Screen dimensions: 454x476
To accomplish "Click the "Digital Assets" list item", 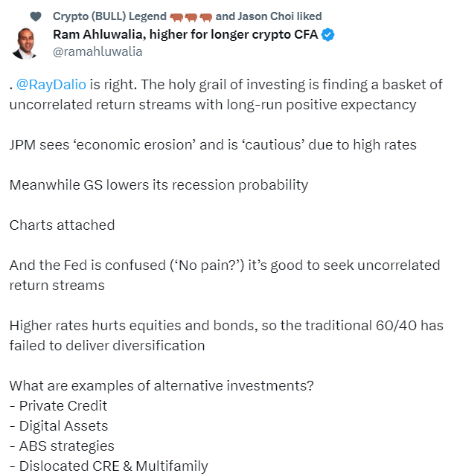I will coord(59,426).
